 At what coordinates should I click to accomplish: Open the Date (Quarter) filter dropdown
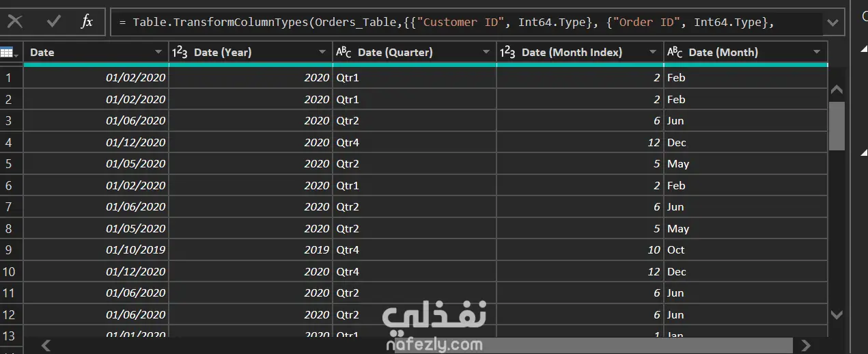486,52
